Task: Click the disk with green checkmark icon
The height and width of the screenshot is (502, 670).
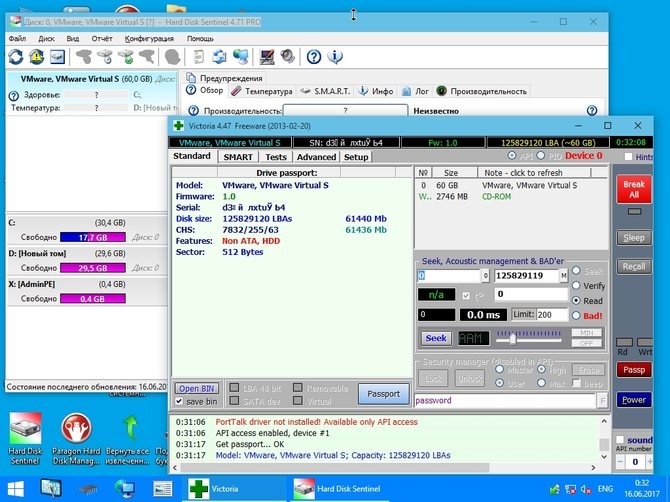Action: [126, 57]
